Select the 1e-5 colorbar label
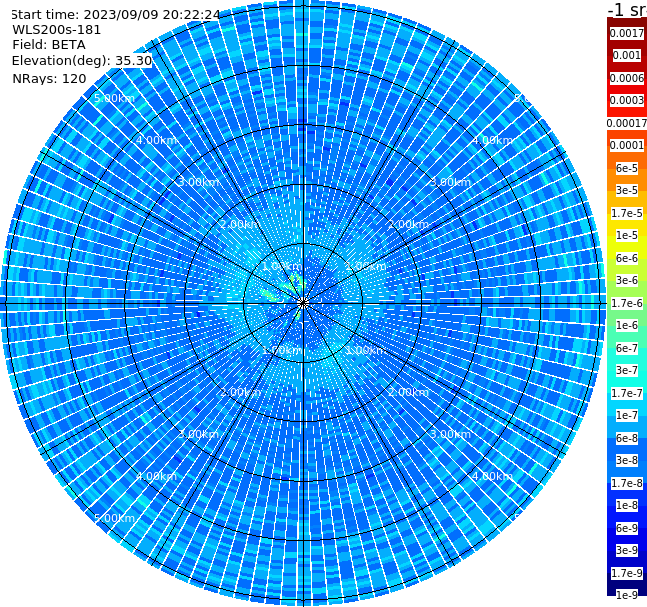 tap(627, 235)
